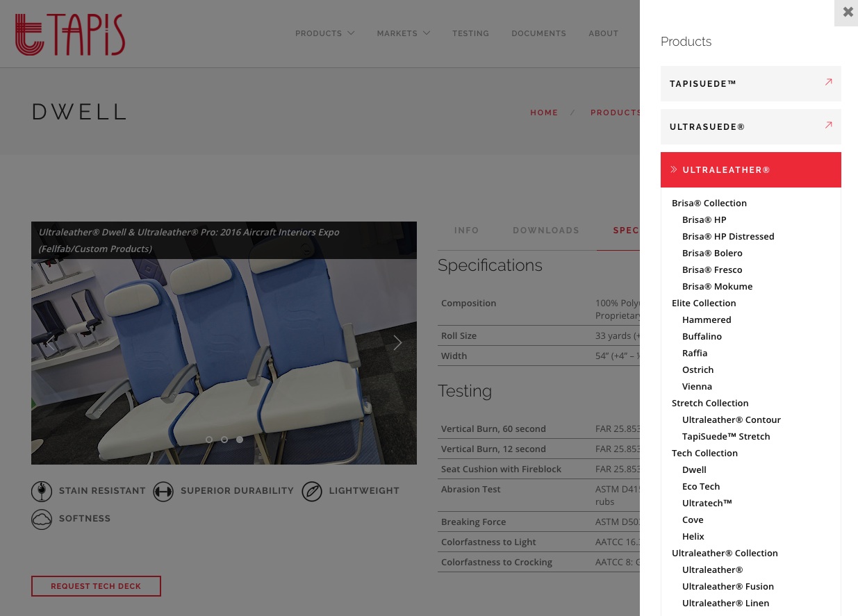Viewport: 858px width, 616px height.
Task: Select the Eco Tech product
Action: (x=701, y=486)
